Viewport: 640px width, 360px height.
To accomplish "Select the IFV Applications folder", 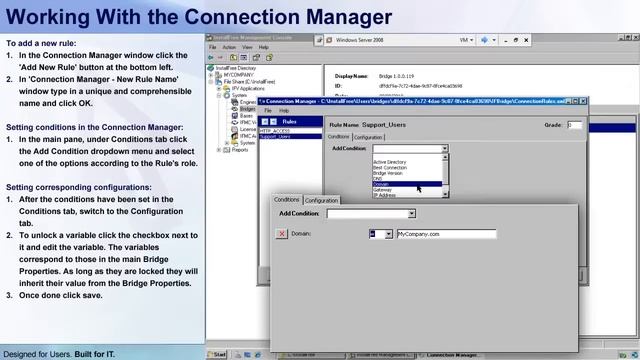I will (248, 88).
